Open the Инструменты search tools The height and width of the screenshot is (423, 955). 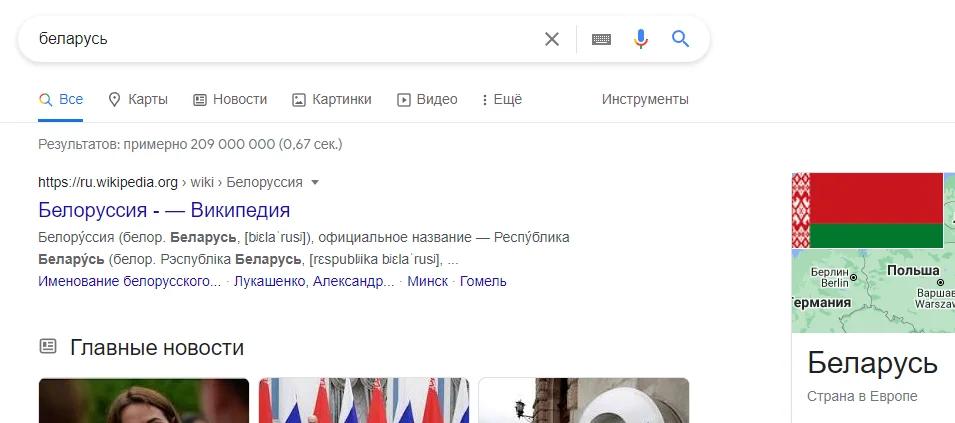coord(645,99)
